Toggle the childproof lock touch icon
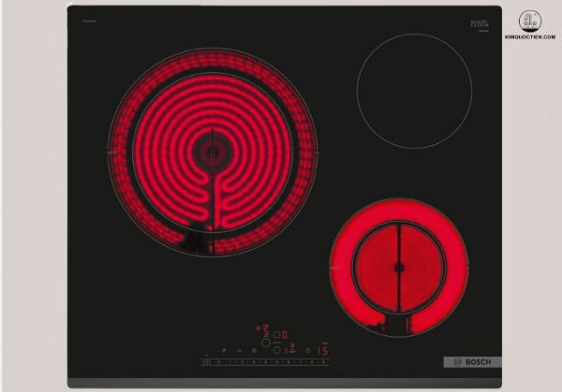 [x=240, y=350]
